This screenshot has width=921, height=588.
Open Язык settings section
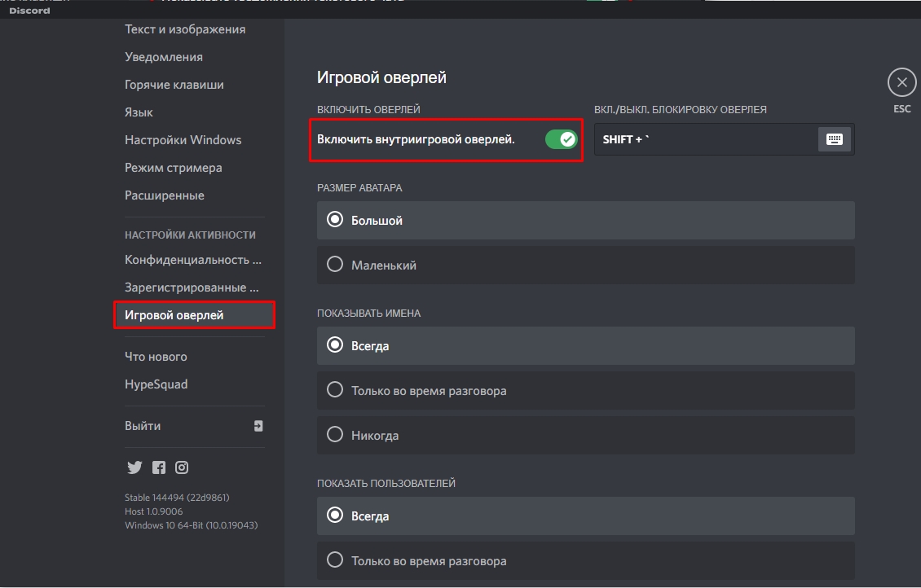click(139, 112)
